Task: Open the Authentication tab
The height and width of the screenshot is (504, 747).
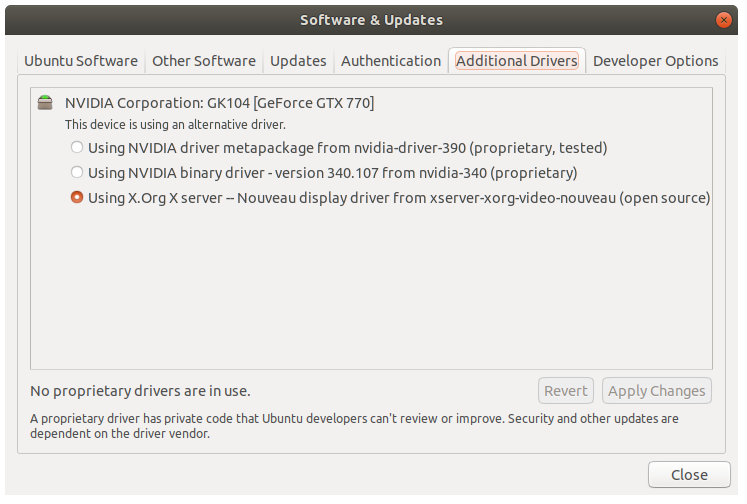Action: pos(391,61)
